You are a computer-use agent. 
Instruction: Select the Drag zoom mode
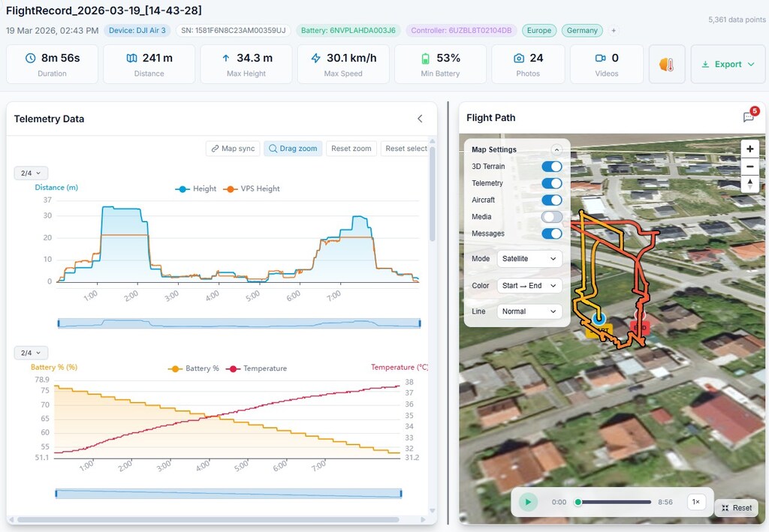pyautogui.click(x=293, y=149)
